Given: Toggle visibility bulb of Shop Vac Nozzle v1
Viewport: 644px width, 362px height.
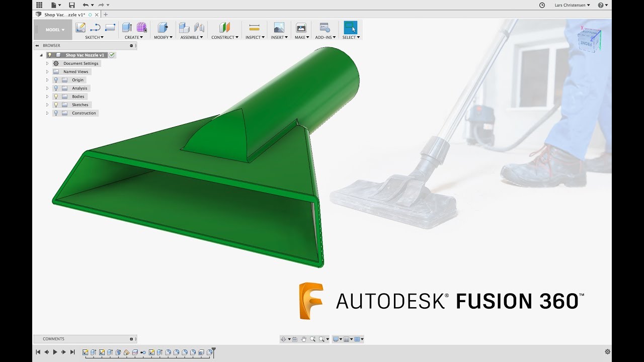Looking at the screenshot, I should point(49,55).
